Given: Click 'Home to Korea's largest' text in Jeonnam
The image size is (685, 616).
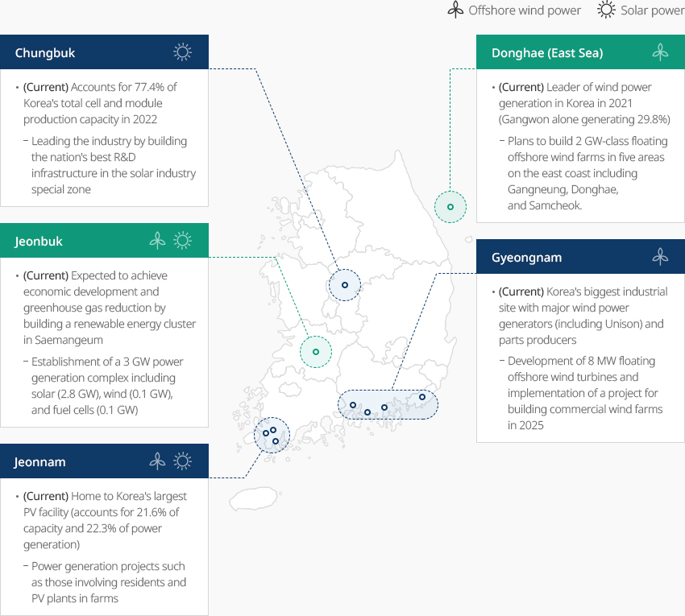Looking at the screenshot, I should click(129, 496).
